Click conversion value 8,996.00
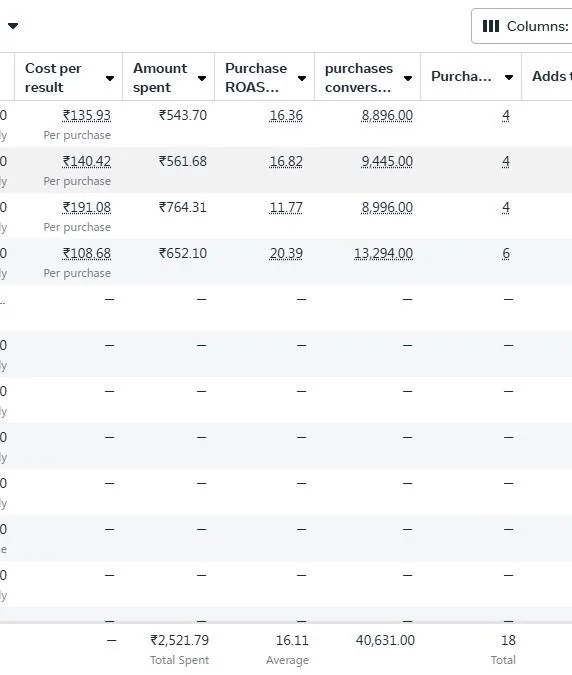Screen dimensions: 572x675 tap(387, 207)
